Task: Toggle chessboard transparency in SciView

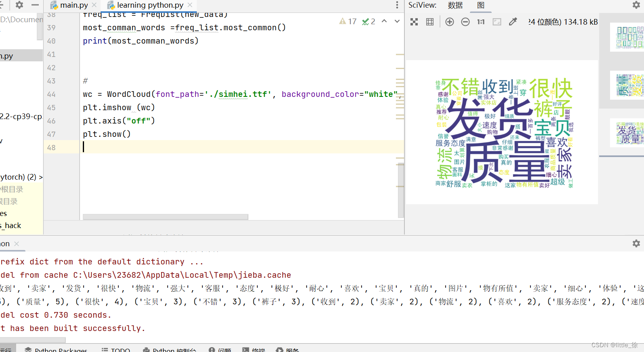Action: pos(414,22)
